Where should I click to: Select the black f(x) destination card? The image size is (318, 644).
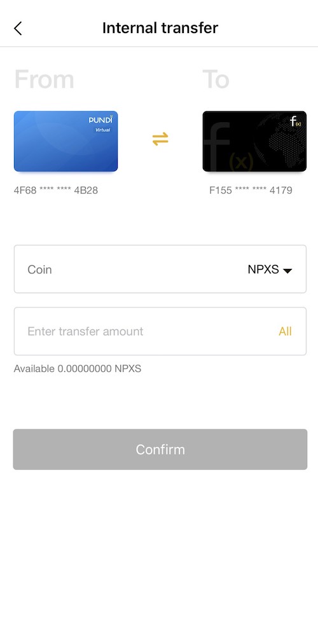(x=254, y=141)
